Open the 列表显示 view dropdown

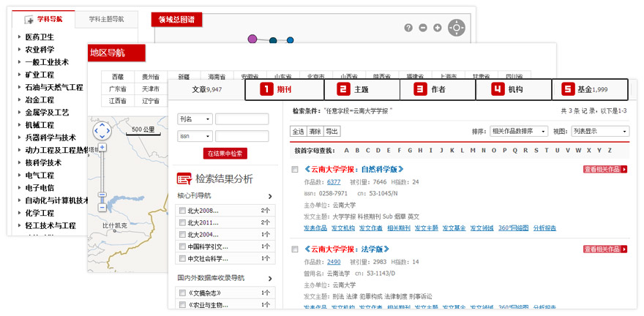click(x=599, y=131)
